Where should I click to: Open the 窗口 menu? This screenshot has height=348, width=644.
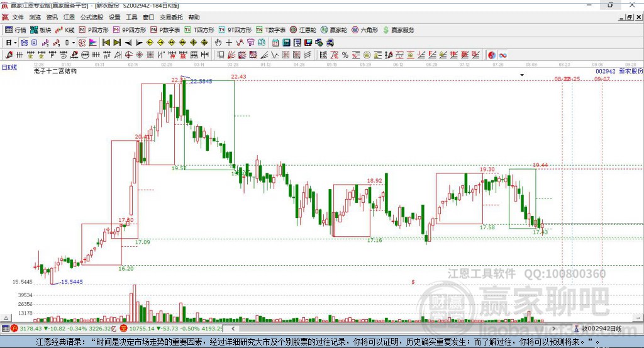pyautogui.click(x=148, y=17)
